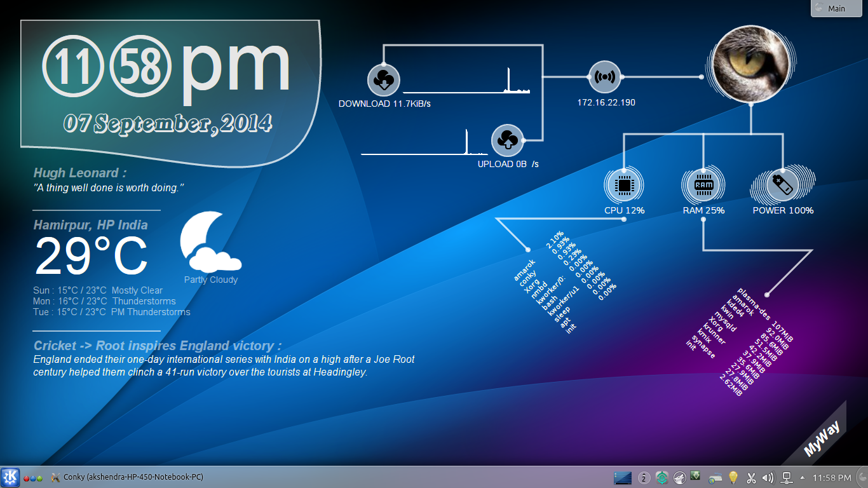
Task: Click the download speed graph
Action: point(466,80)
